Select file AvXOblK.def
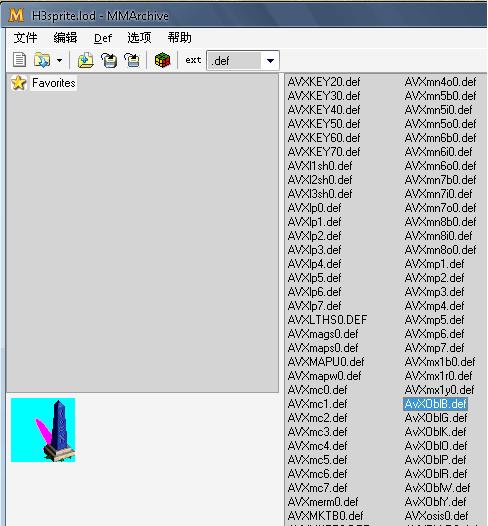The height and width of the screenshot is (526, 488). click(x=435, y=432)
